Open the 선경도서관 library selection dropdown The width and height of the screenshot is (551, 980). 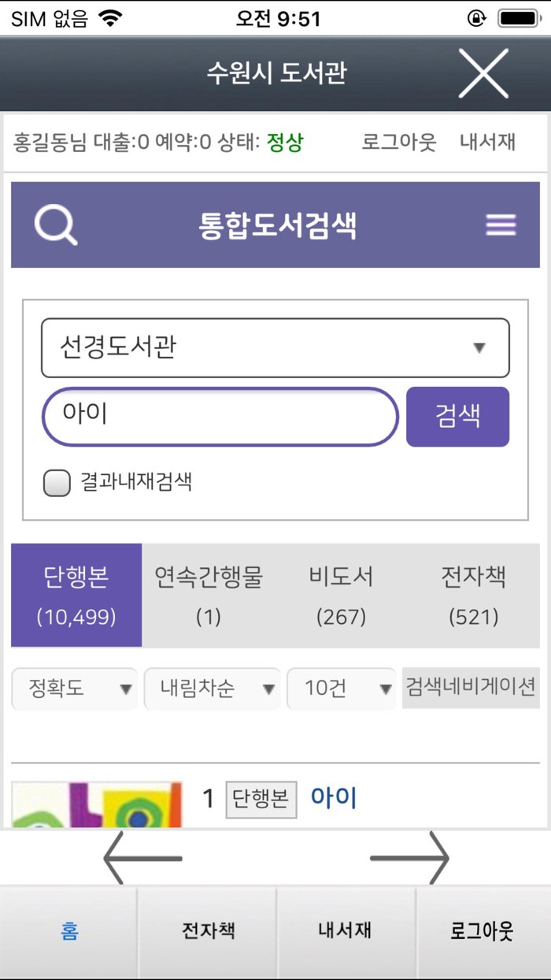tap(275, 348)
